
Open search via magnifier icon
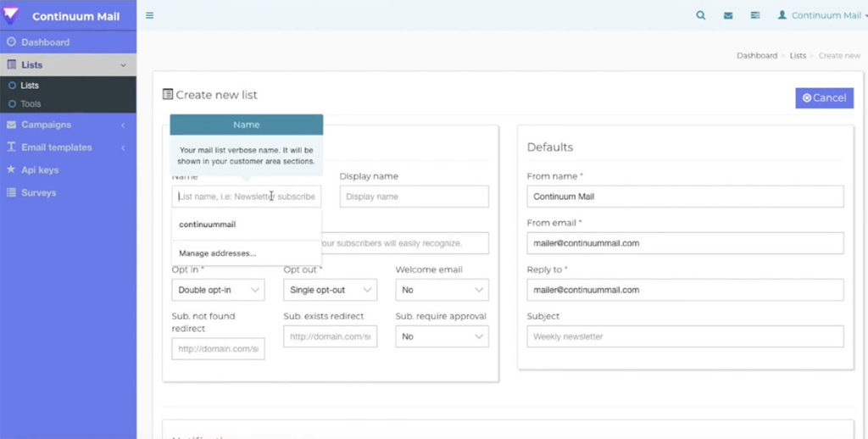(701, 15)
